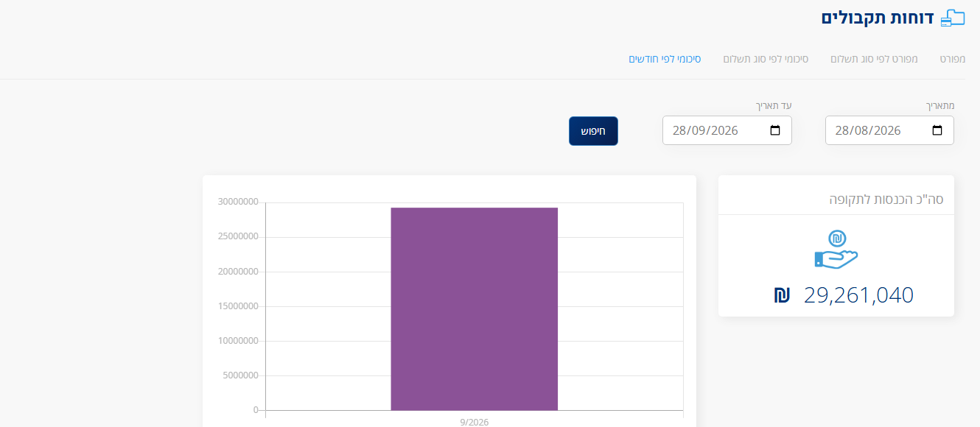Screen dimensions: 980x427
Task: Click the receipts reports folder icon
Action: (x=953, y=18)
